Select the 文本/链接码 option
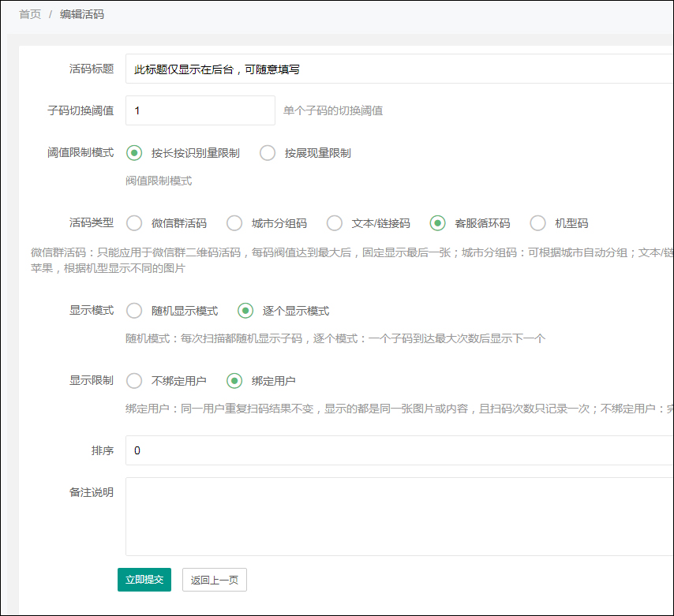 tap(335, 223)
